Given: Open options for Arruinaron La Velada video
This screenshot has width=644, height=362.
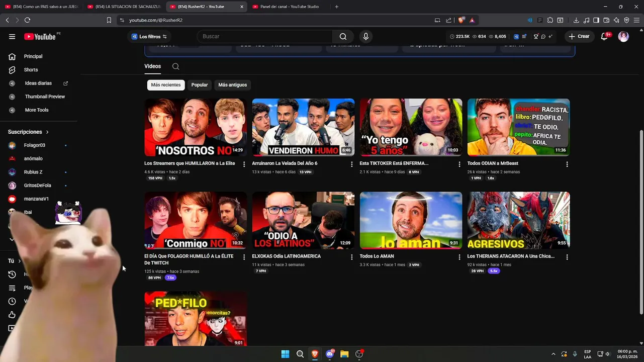Looking at the screenshot, I should click(352, 164).
